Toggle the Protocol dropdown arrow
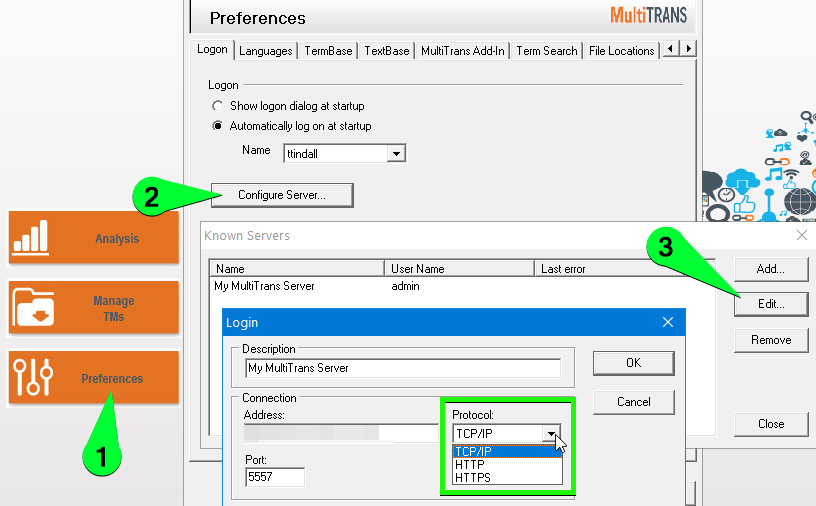Viewport: 816px width, 506px height. pos(551,434)
